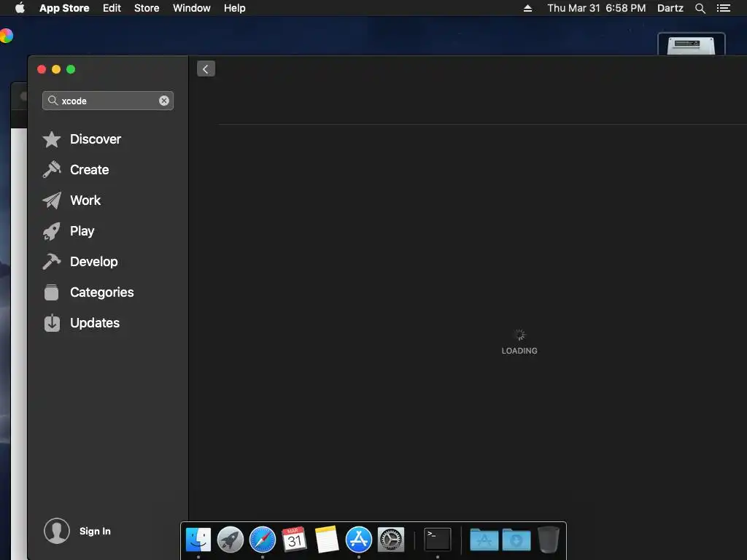Select the Create label
The width and height of the screenshot is (747, 560).
pyautogui.click(x=90, y=169)
